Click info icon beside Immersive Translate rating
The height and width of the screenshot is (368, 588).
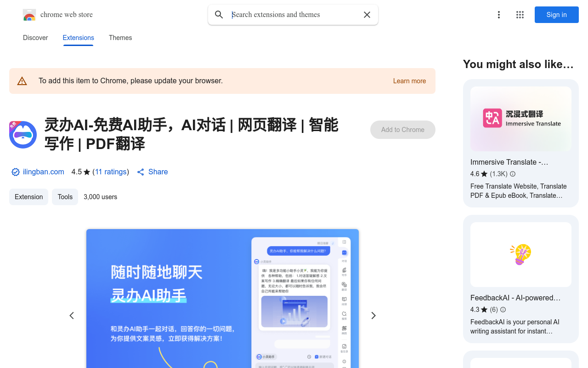[513, 174]
